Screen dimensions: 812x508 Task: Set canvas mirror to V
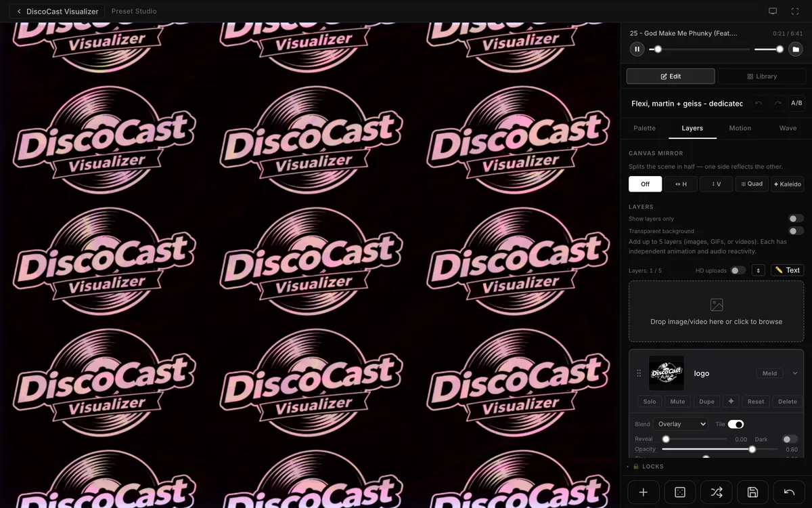pos(716,184)
